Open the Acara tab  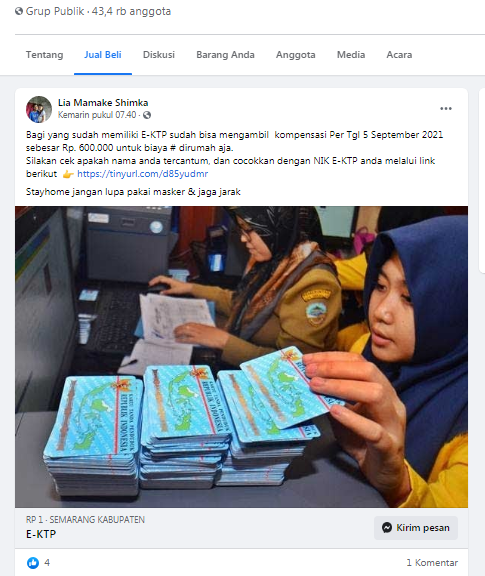[x=399, y=55]
